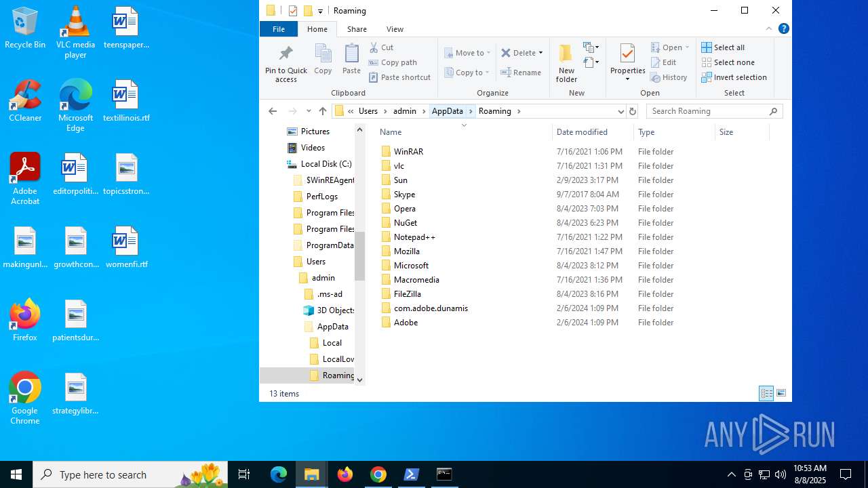Viewport: 868px width, 488px height.
Task: Click Invert selection in the ribbon
Action: pos(734,77)
